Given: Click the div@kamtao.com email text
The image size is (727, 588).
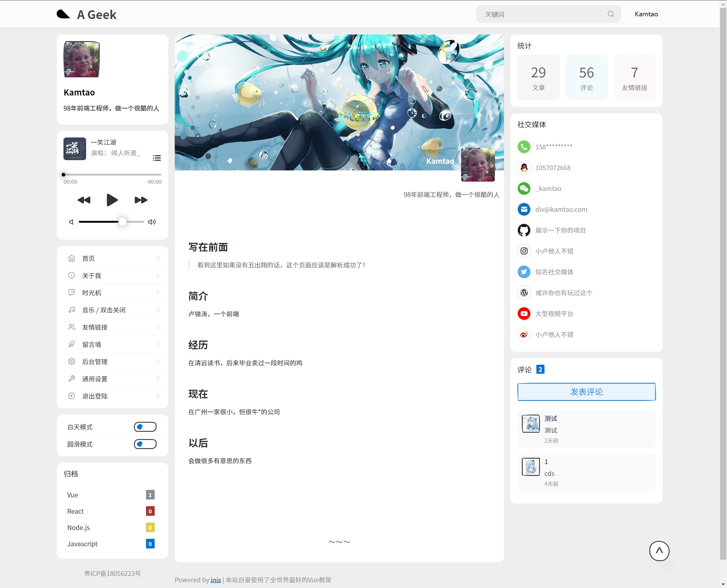Looking at the screenshot, I should tap(561, 209).
